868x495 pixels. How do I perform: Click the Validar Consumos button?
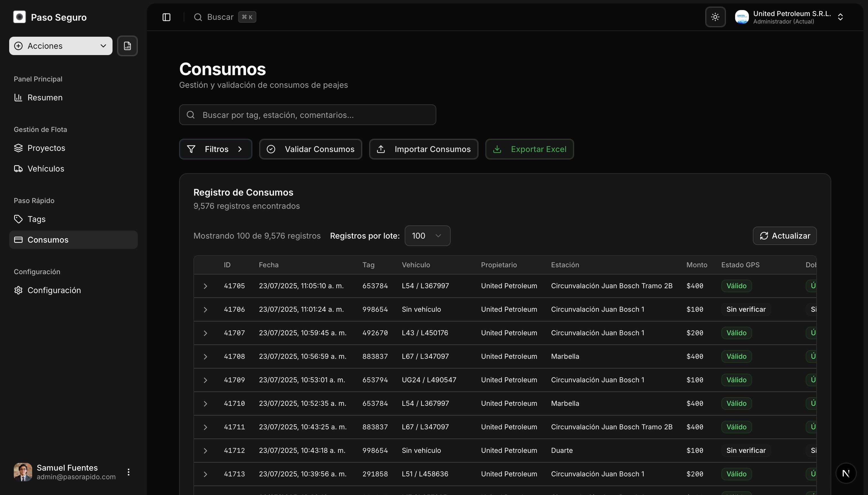click(310, 149)
